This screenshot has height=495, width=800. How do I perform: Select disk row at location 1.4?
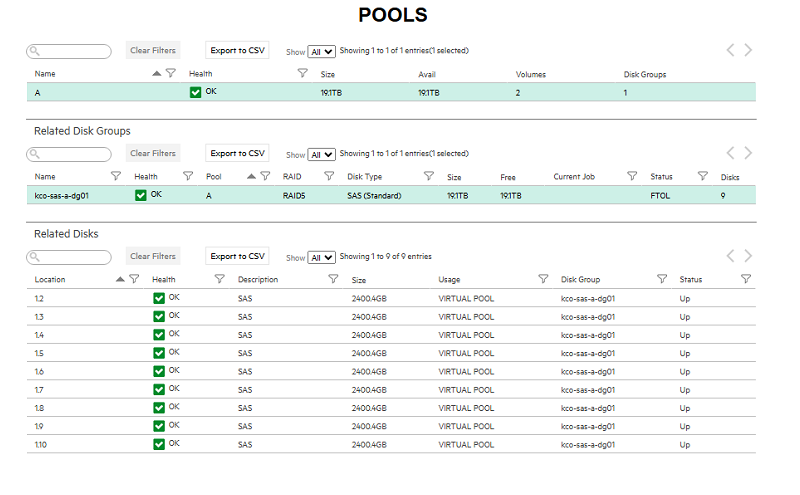[391, 335]
